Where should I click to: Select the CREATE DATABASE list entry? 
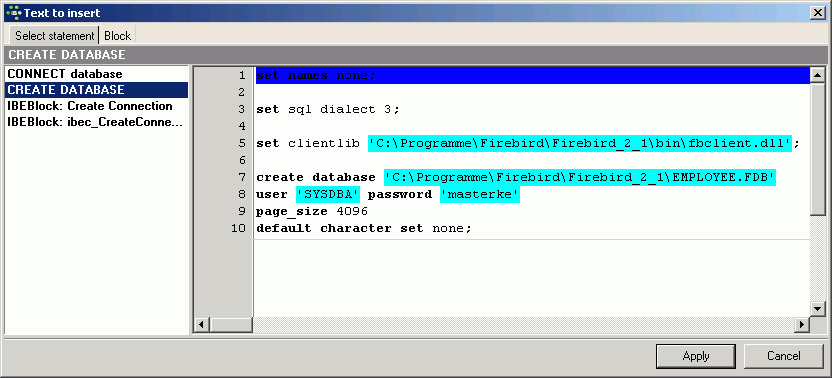click(97, 90)
